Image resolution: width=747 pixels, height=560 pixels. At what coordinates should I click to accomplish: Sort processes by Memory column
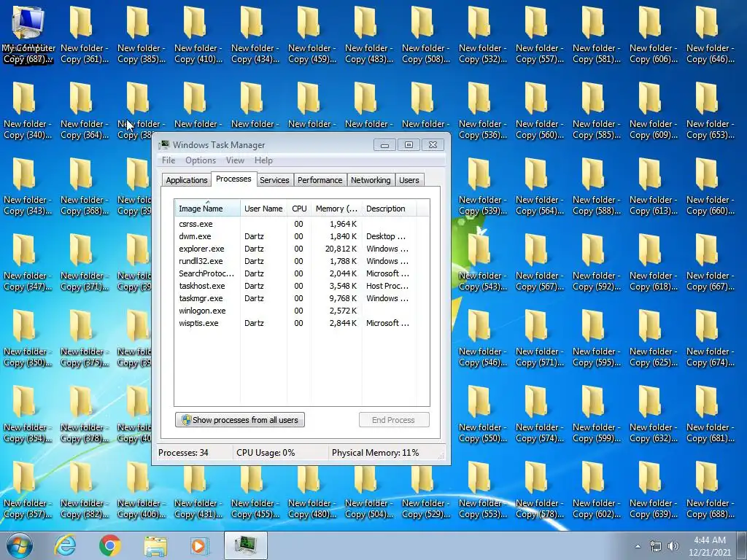coord(336,209)
